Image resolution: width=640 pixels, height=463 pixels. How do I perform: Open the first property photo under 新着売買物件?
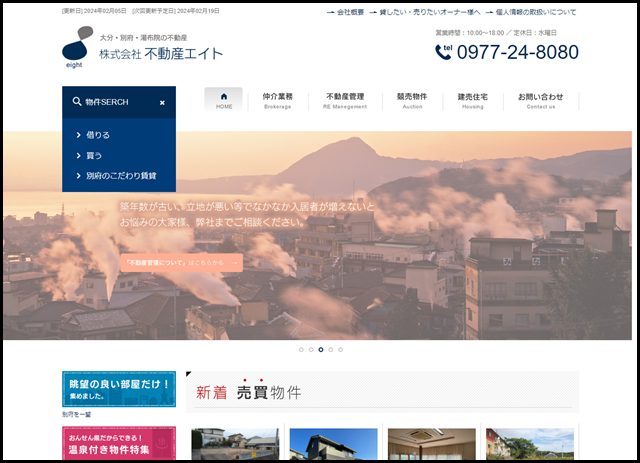(235, 444)
